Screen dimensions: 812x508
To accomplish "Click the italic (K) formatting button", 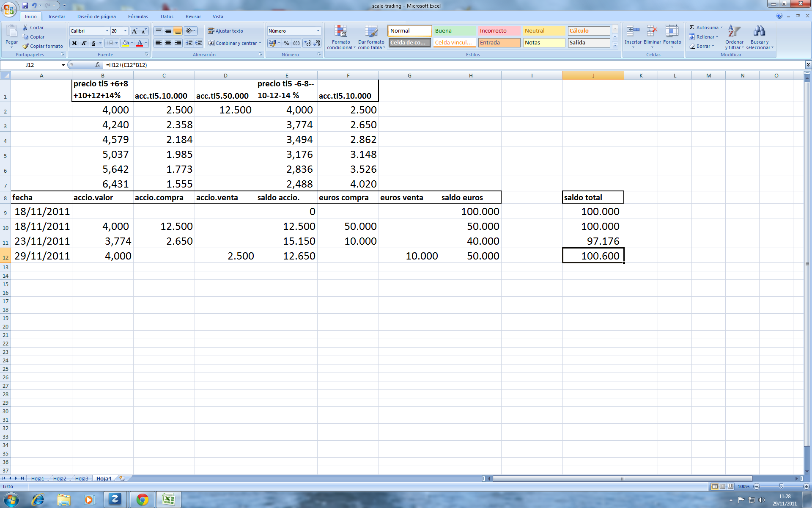I will (84, 43).
